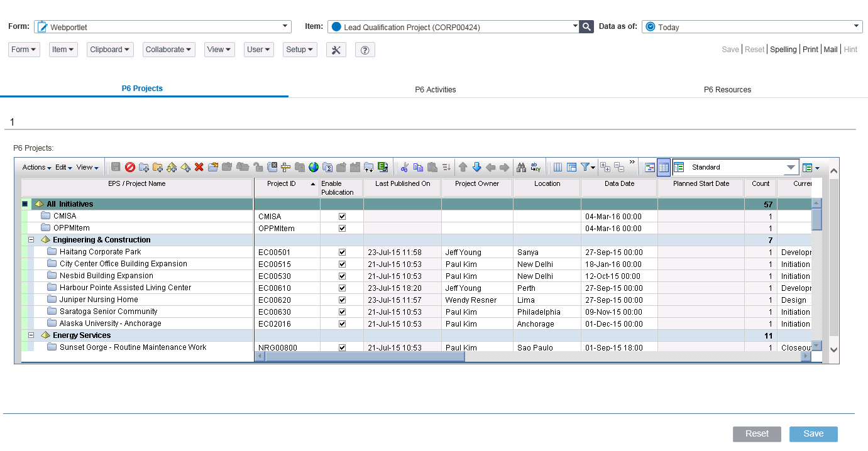Toggle Enable Publication checkbox for Juniper Nursing Home

point(342,300)
